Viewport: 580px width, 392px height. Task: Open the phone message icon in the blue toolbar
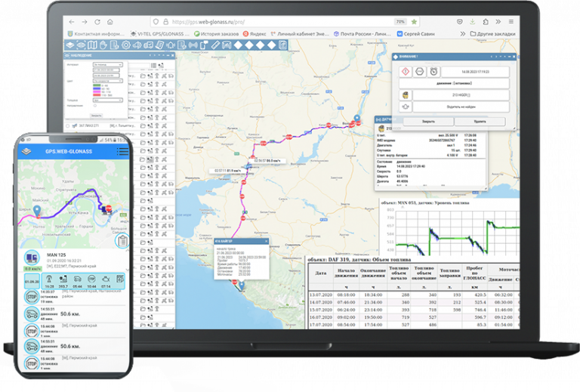tap(204, 45)
